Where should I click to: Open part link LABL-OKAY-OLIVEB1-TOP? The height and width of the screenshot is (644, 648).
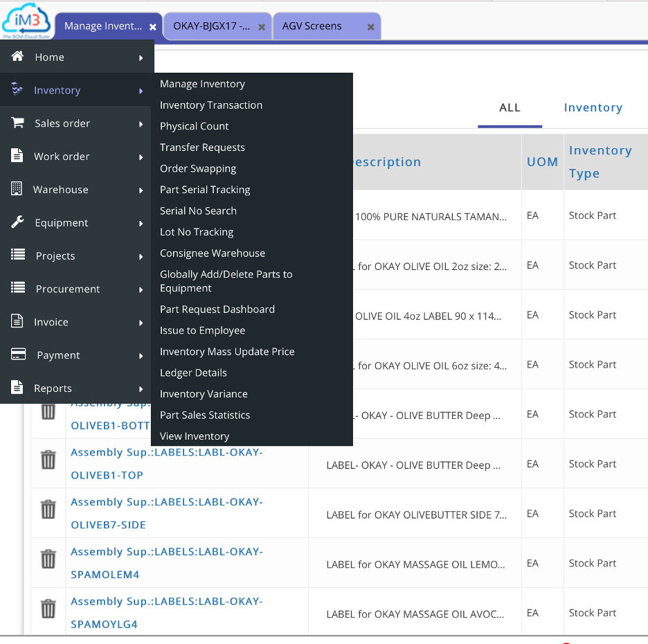tap(167, 464)
